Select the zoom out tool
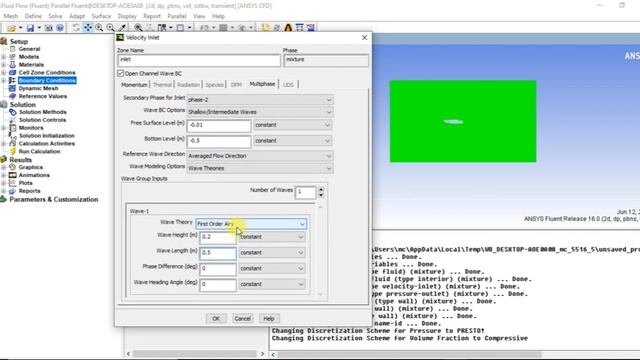The width and height of the screenshot is (640, 360). click(x=111, y=28)
